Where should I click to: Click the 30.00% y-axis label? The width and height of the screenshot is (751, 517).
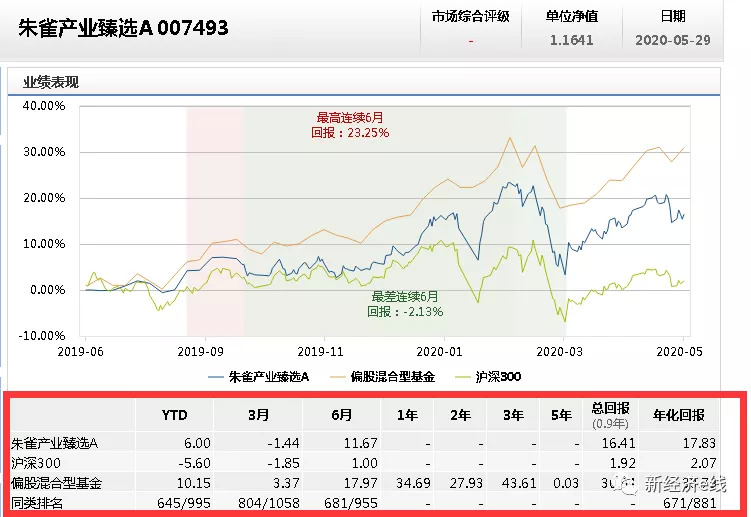click(x=44, y=152)
